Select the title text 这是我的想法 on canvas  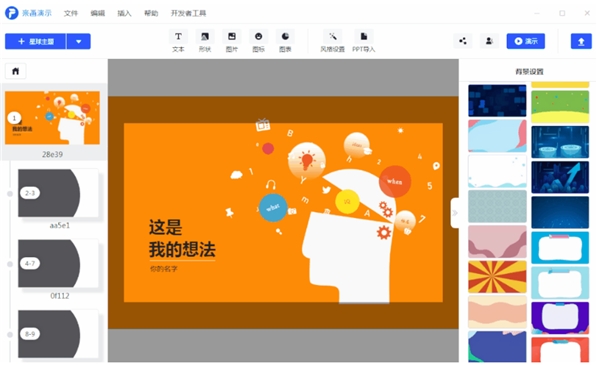(182, 238)
